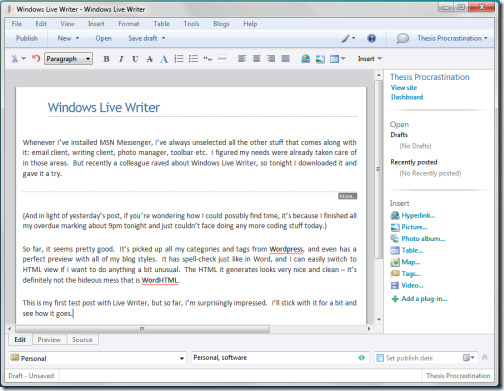The image size is (504, 391).
Task: Click the Cut scissors icon
Action: 15,59
